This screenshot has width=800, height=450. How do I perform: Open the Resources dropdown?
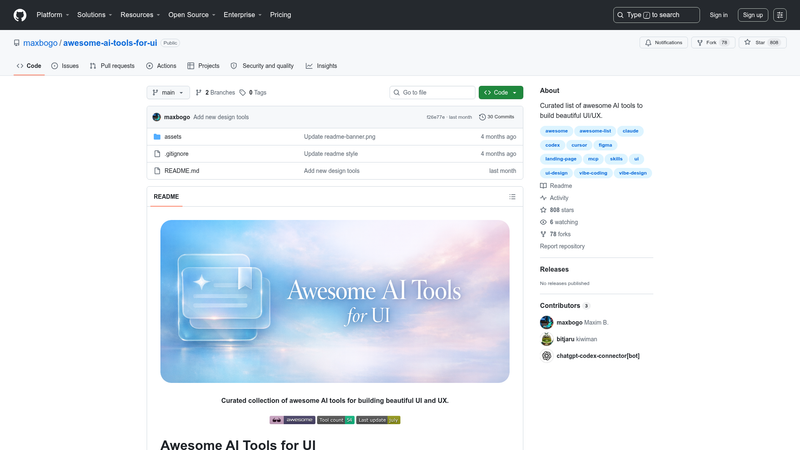(x=140, y=15)
